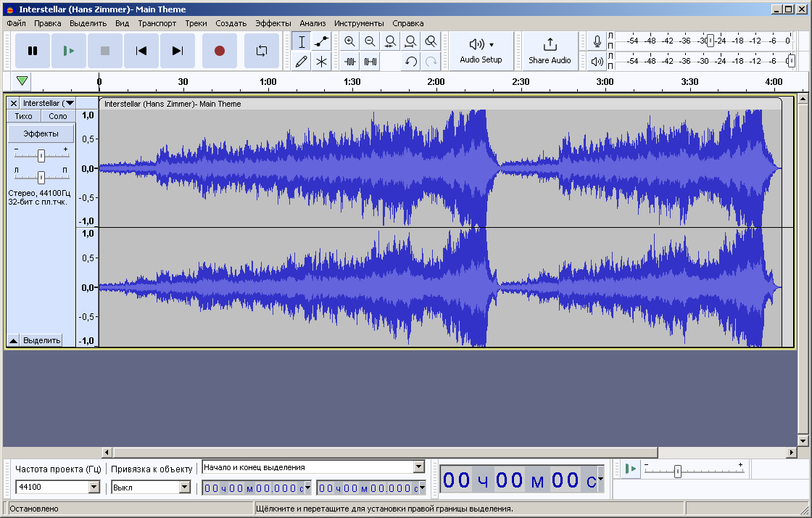Open Audio Setup
The height and width of the screenshot is (518, 812).
pyautogui.click(x=481, y=51)
